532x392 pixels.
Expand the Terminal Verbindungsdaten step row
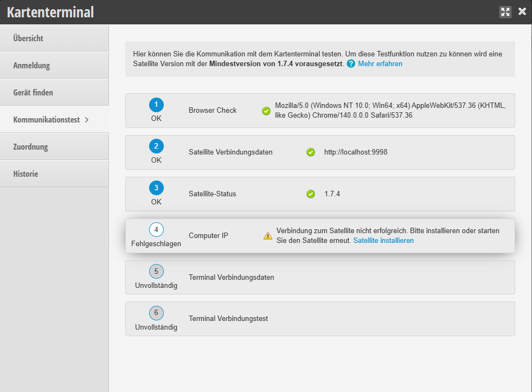320,277
